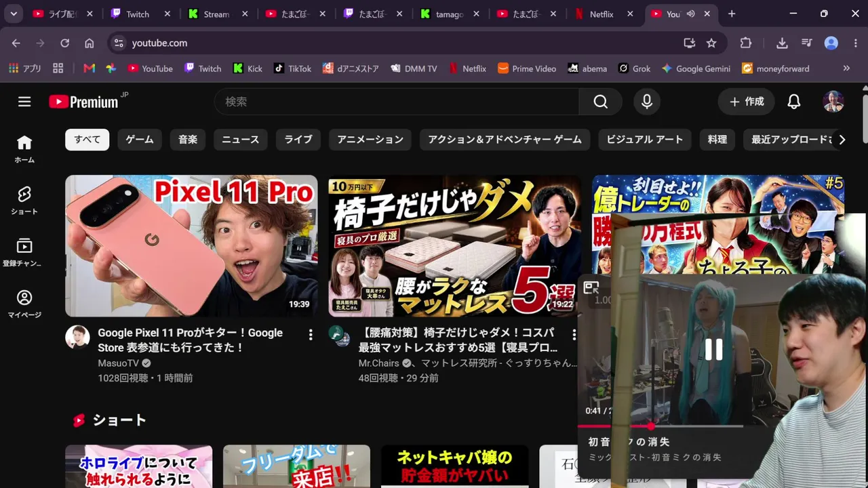This screenshot has width=868, height=488.
Task: View site information for youtube.com
Action: coord(119,43)
